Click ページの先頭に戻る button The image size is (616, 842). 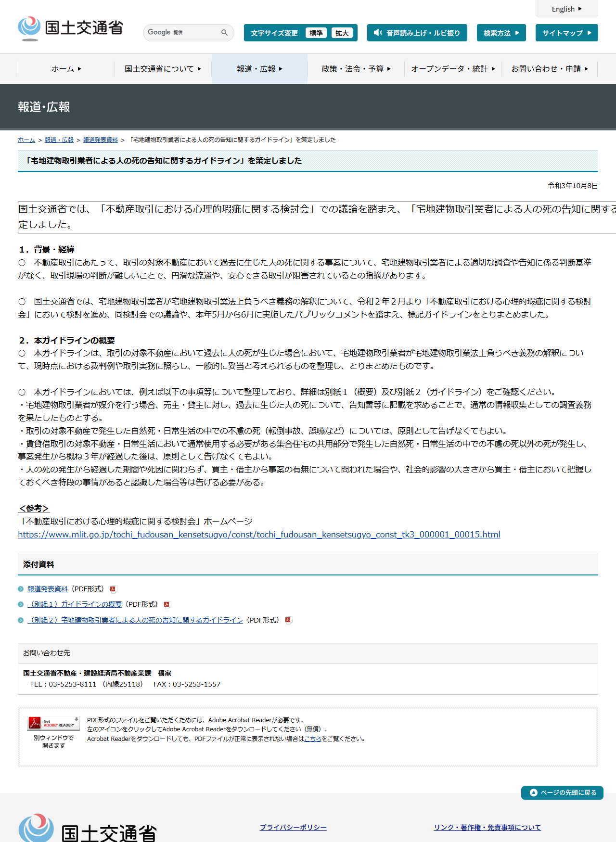tap(562, 793)
